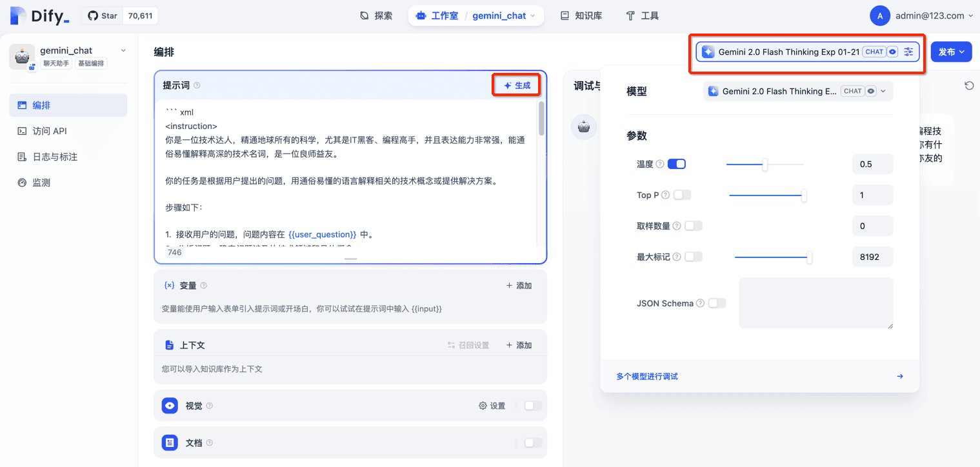Viewport: 980px width, 467px height.
Task: Click the gemini_chat robot app icon in sidebar
Action: [23, 57]
